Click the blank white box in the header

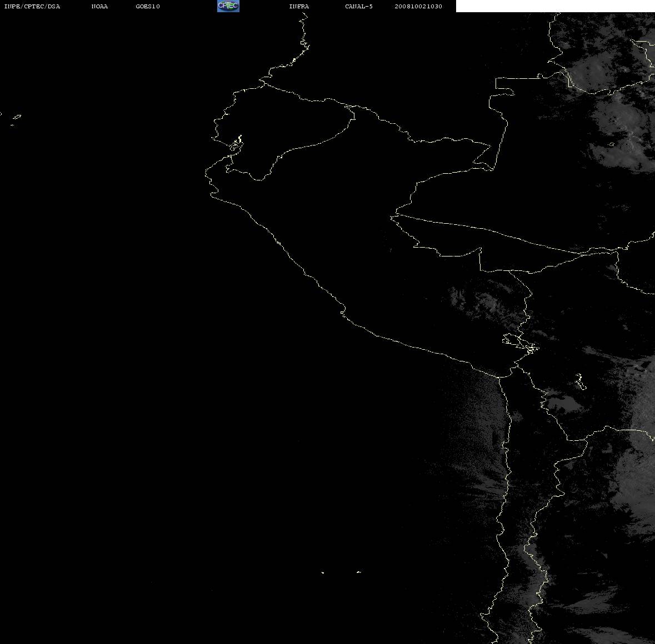click(555, 6)
